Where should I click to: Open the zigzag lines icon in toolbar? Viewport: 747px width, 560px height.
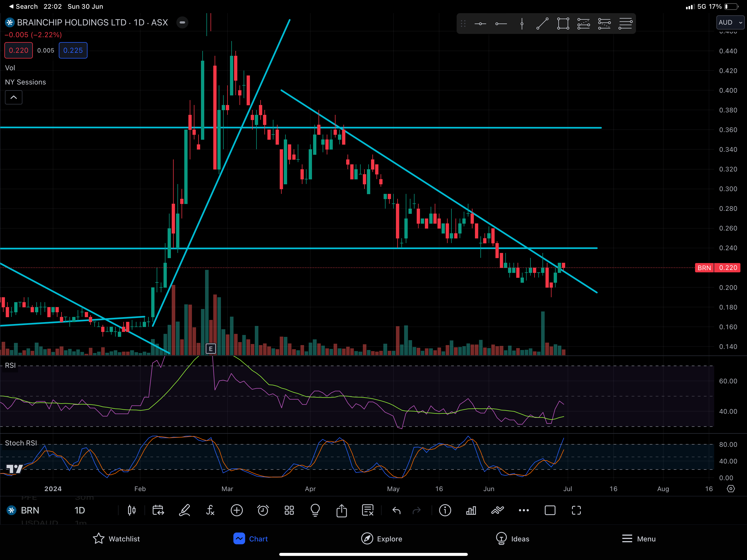(497, 510)
